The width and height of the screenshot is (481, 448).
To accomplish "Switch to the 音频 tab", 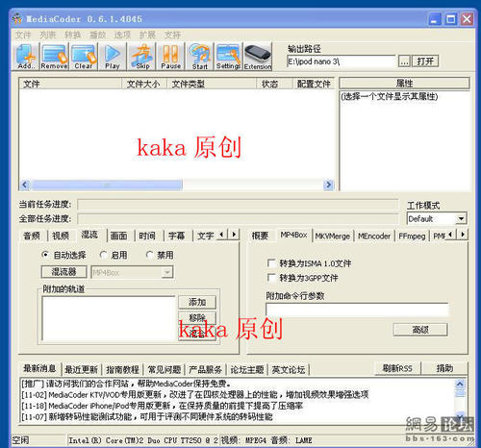I will [x=32, y=236].
